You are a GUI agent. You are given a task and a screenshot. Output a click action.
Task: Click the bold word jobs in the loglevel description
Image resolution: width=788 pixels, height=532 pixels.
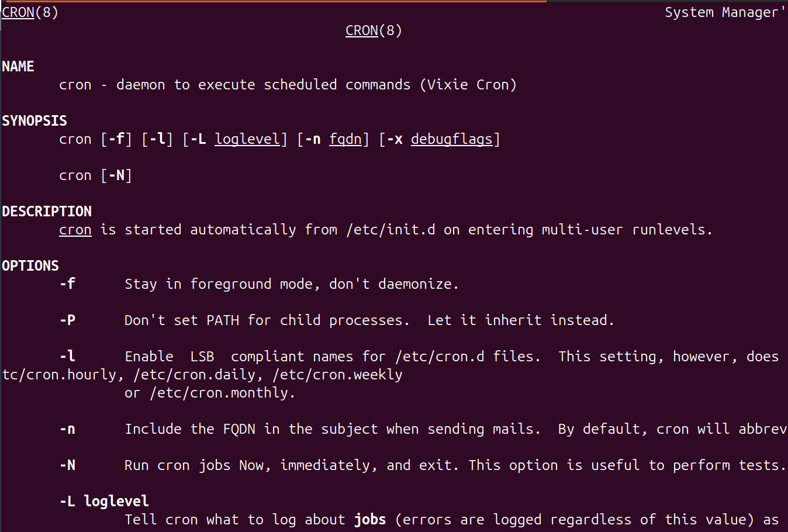pyautogui.click(x=370, y=520)
